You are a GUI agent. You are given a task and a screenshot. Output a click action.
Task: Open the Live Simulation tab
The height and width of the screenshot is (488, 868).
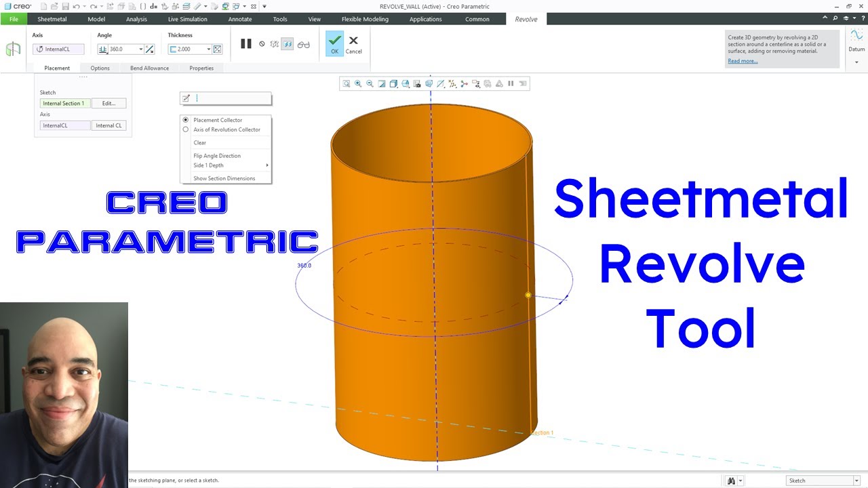188,19
